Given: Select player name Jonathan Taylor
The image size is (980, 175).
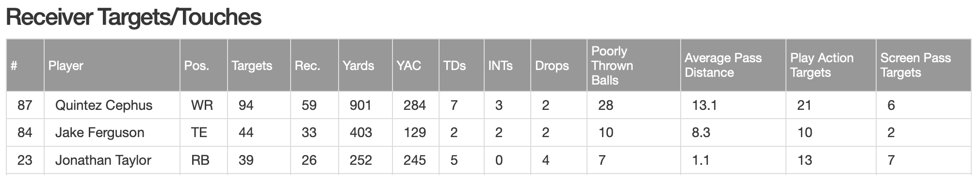Looking at the screenshot, I should (103, 160).
